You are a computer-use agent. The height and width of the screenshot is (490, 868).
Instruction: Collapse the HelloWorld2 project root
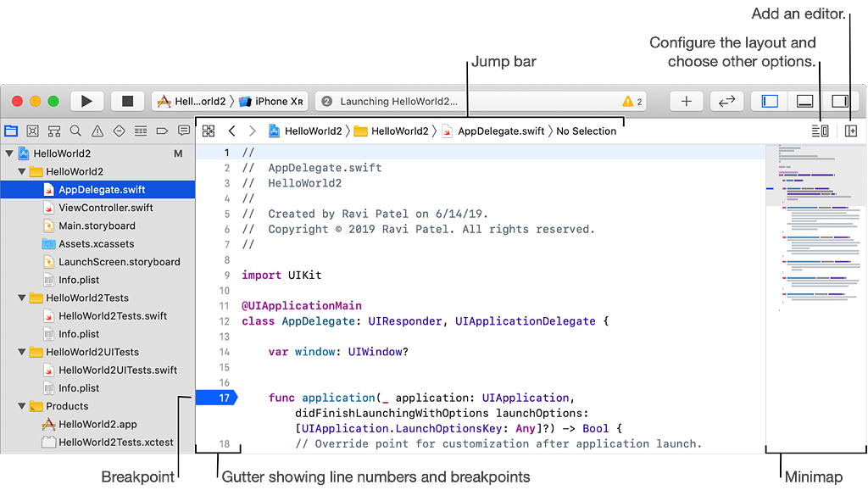tap(9, 153)
